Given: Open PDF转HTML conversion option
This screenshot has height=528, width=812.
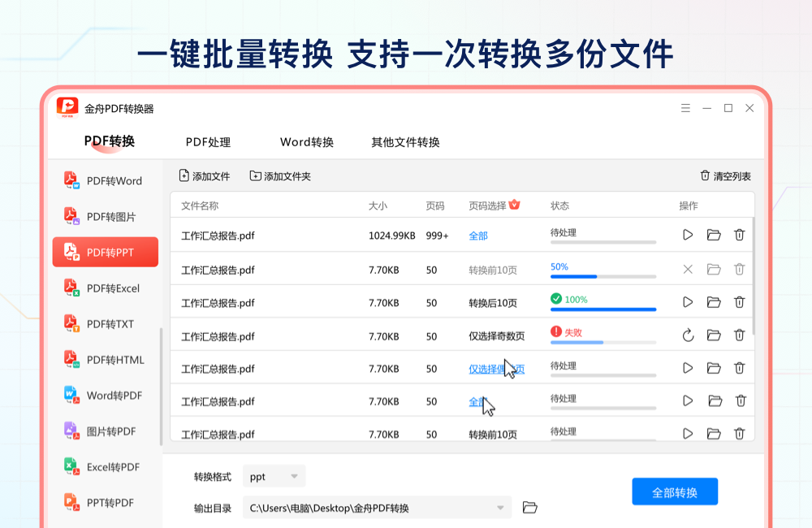Looking at the screenshot, I should click(x=104, y=359).
